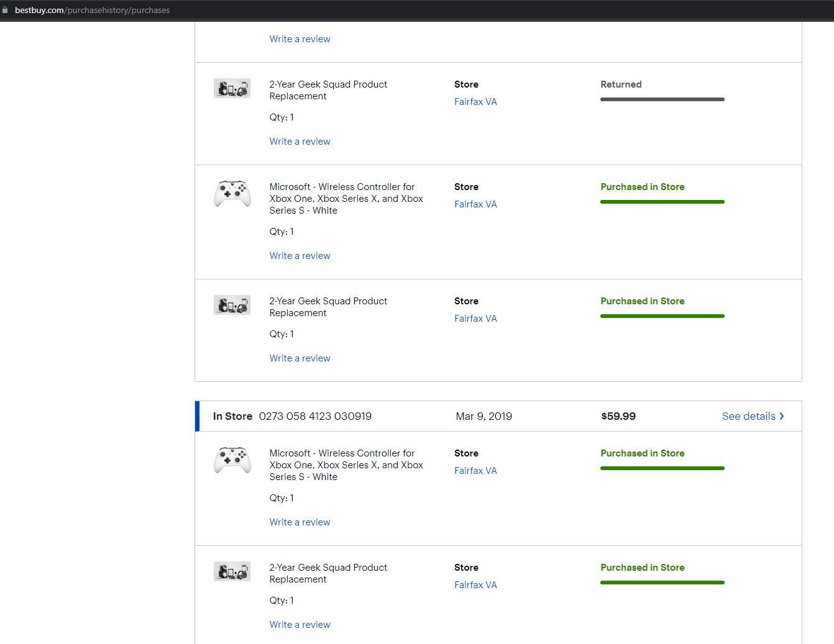This screenshot has height=644, width=834.
Task: Open Fairfax VA store link for the Mar 9 controller
Action: (475, 471)
